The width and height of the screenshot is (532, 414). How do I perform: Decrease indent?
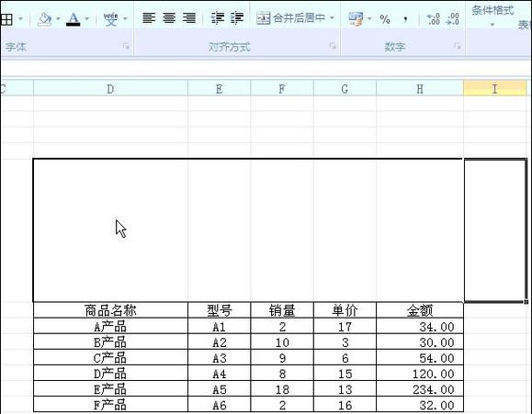point(218,18)
